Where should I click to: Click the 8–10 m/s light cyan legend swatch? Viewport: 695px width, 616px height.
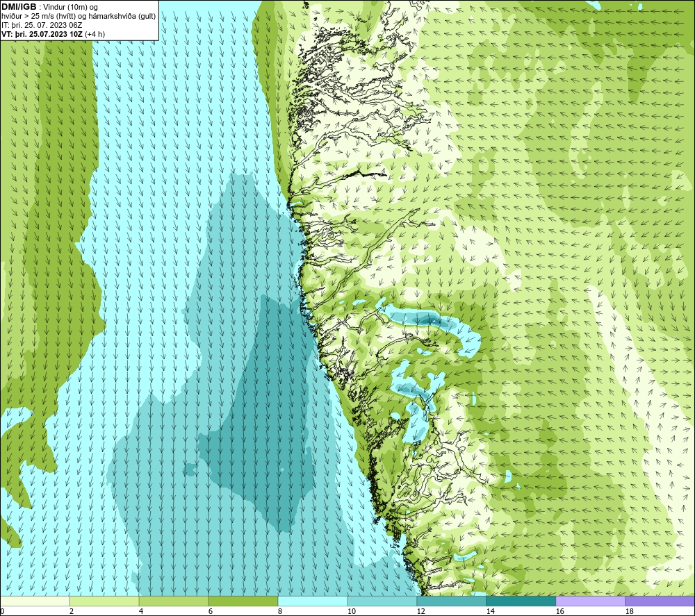pos(313,601)
